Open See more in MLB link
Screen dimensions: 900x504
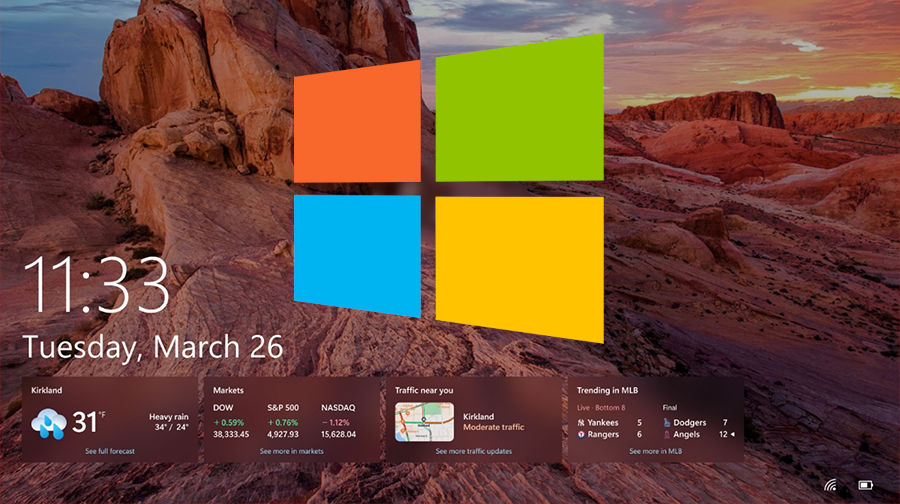point(655,451)
